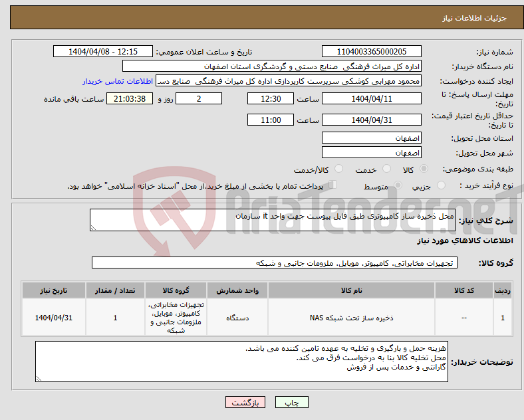This screenshot has width=524, height=420.
Task: Click the طبقه بندی موضوعی label
Action: coord(478,169)
